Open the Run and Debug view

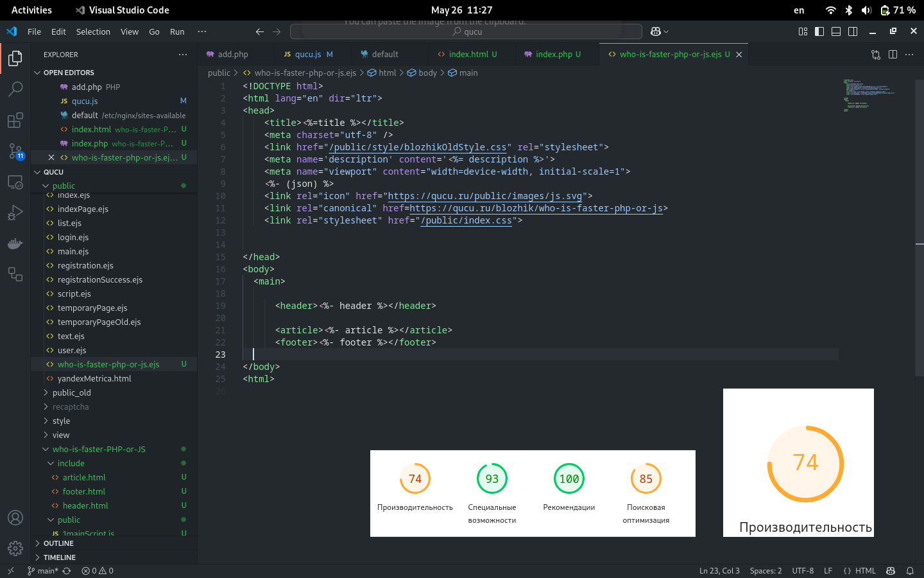point(15,213)
